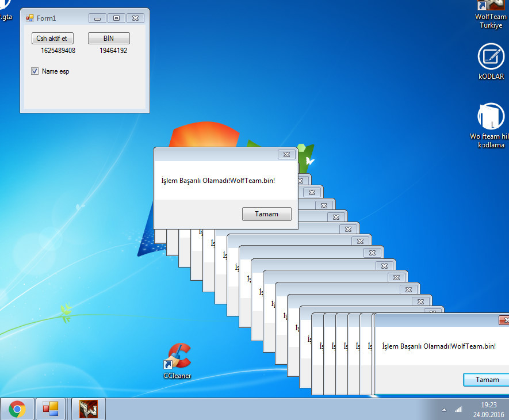
Task: Open Google Chrome from the taskbar
Action: 17,409
